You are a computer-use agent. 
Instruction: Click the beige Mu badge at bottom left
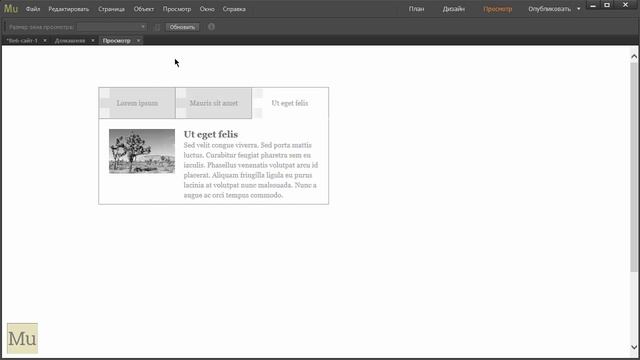coord(22,338)
